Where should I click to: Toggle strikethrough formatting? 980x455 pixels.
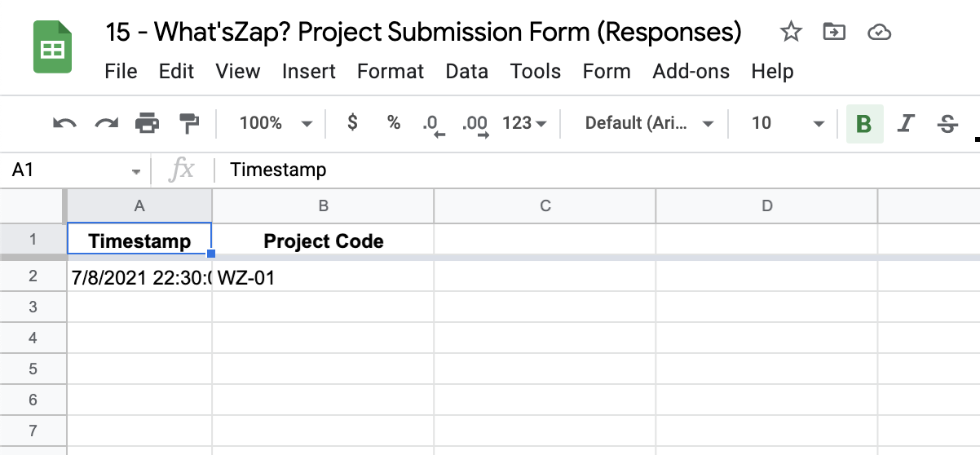point(947,124)
